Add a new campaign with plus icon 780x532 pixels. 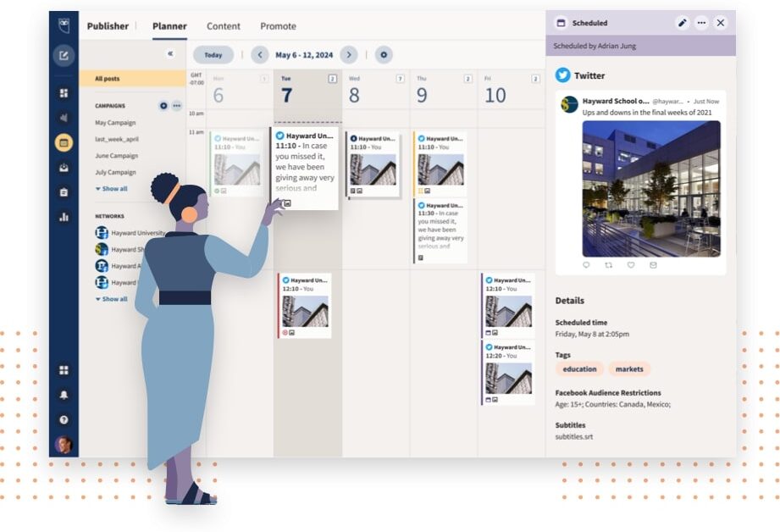point(163,106)
